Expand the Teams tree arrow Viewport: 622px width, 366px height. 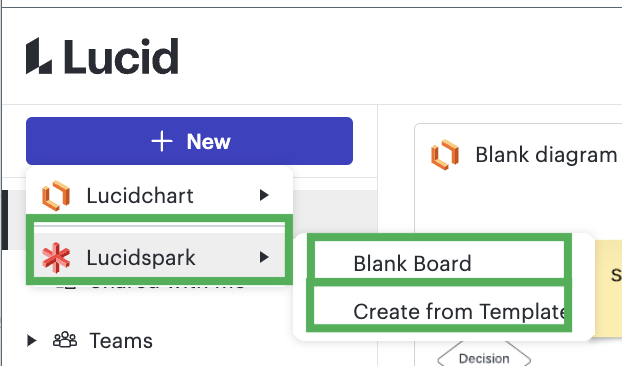click(x=32, y=340)
